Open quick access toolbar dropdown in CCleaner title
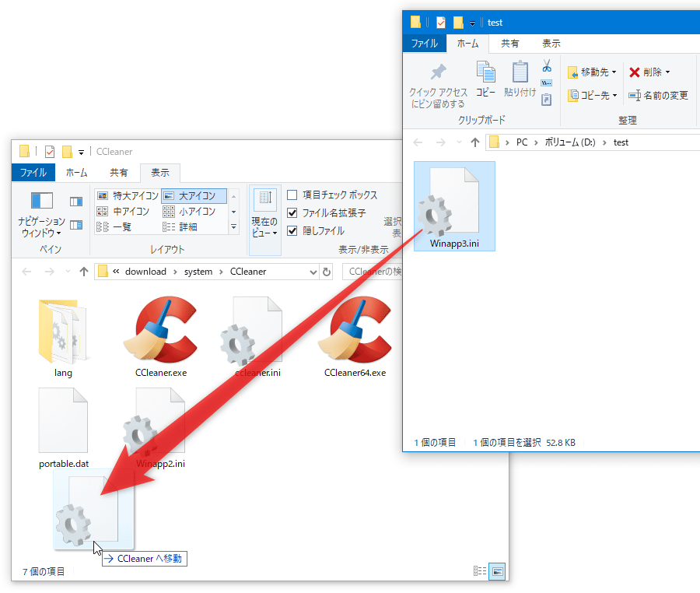The image size is (700, 593). pos(81,153)
